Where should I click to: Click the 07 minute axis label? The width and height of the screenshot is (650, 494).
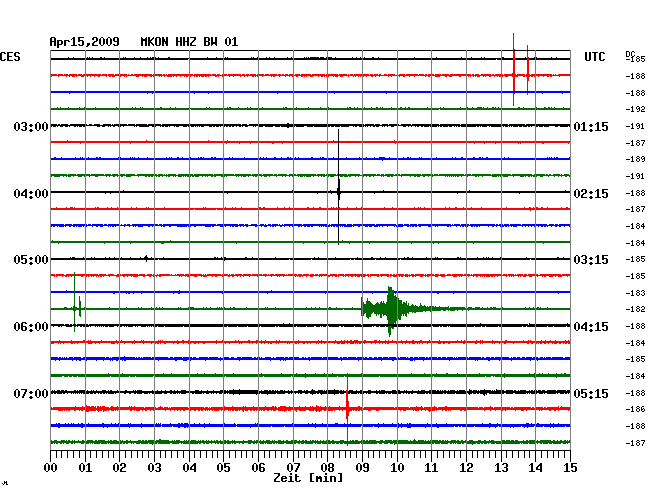coord(293,468)
